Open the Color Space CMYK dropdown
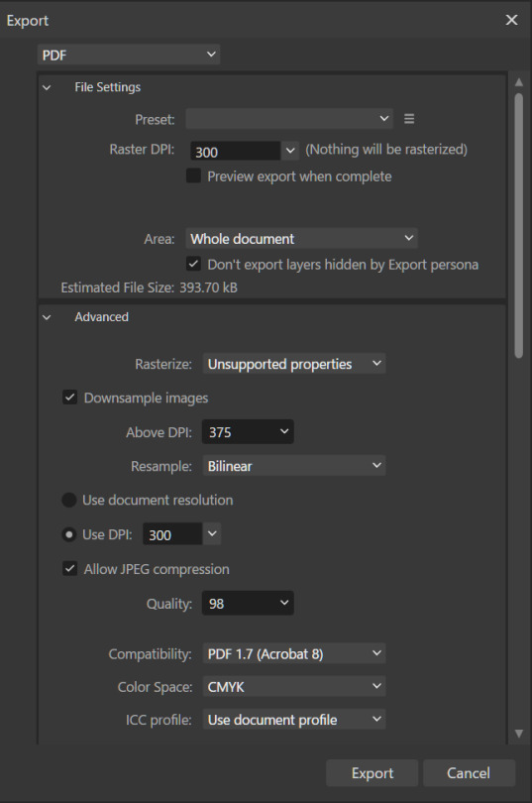 click(294, 687)
